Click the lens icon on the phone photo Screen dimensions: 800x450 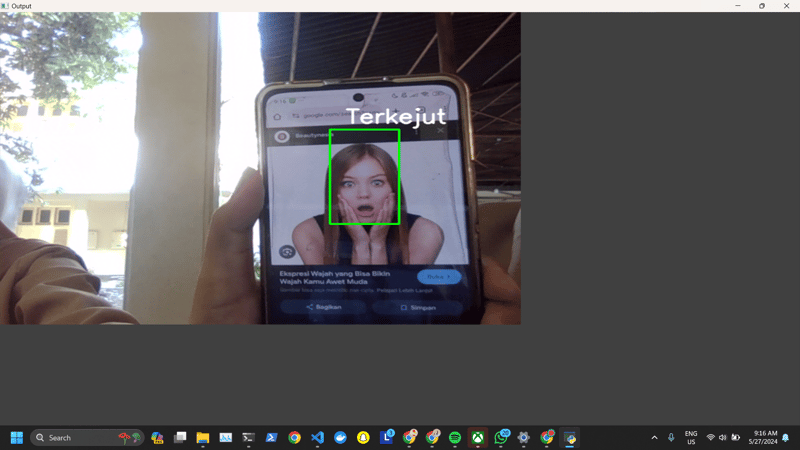(287, 252)
